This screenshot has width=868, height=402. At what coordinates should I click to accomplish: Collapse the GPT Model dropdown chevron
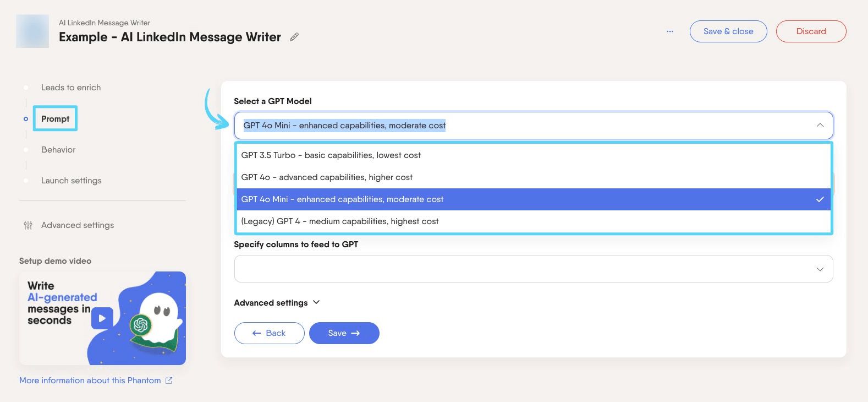[x=820, y=126]
